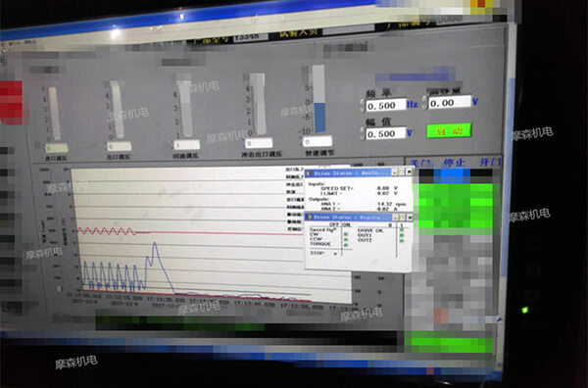Click the 冲击出口调压 vertical slider
Image resolution: width=588 pixels, height=388 pixels.
click(258, 104)
